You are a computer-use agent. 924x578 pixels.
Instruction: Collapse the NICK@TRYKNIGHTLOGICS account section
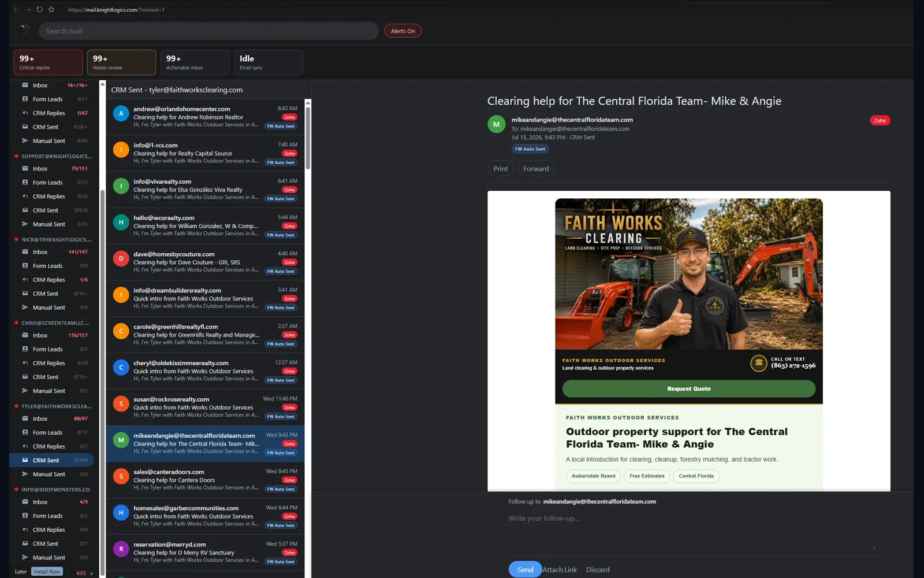(x=53, y=239)
